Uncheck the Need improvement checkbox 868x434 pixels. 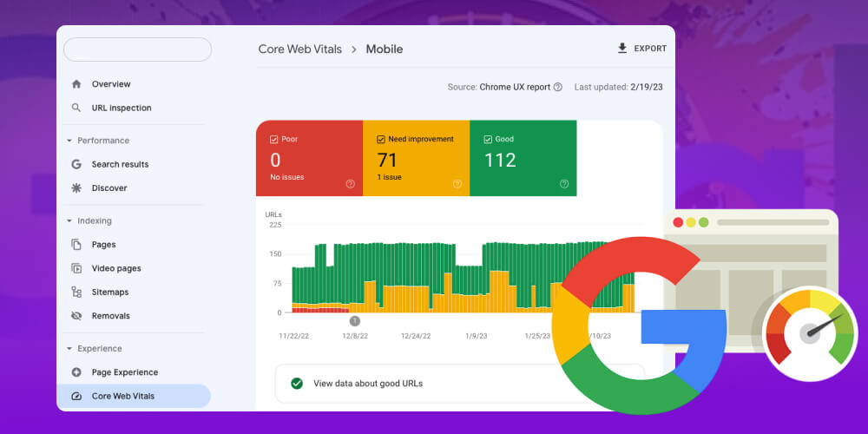click(x=380, y=140)
